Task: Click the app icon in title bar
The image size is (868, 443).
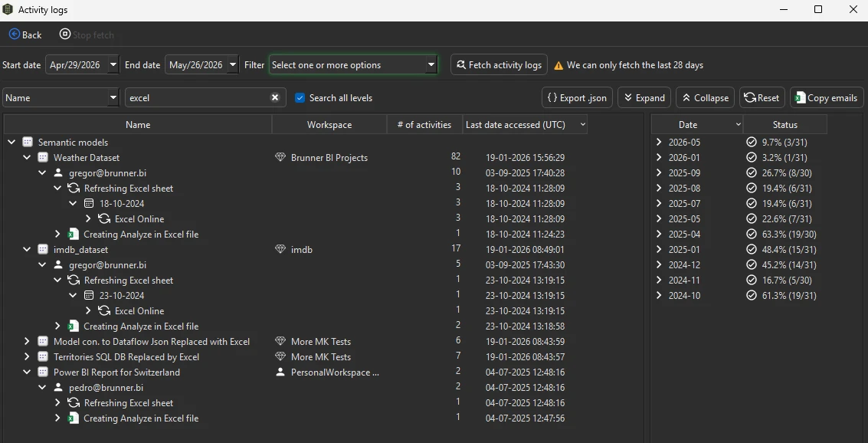Action: (x=8, y=9)
